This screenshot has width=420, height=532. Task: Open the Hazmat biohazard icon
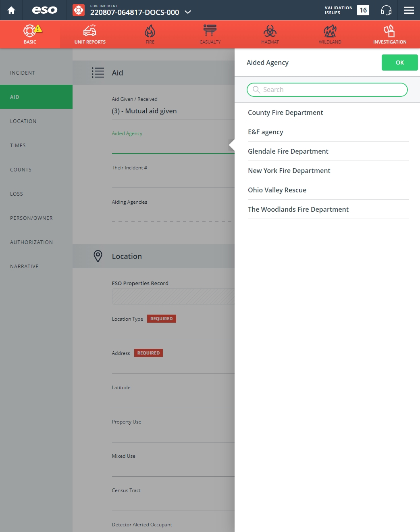[270, 31]
